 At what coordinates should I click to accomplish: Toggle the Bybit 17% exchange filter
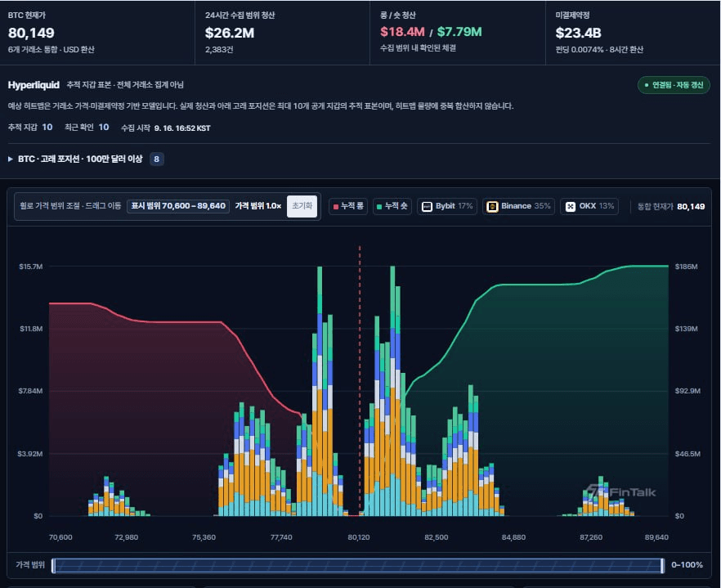(447, 206)
